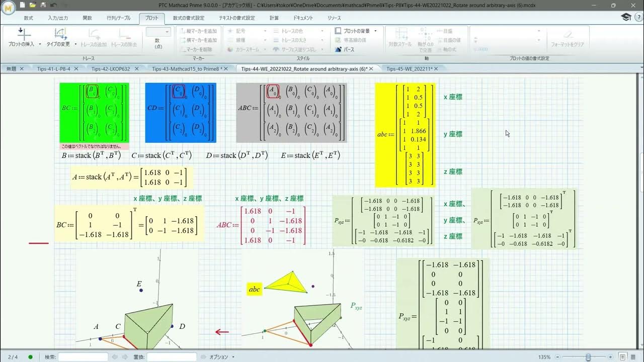Click the undo arrow in quick access toolbar

pos(53,6)
